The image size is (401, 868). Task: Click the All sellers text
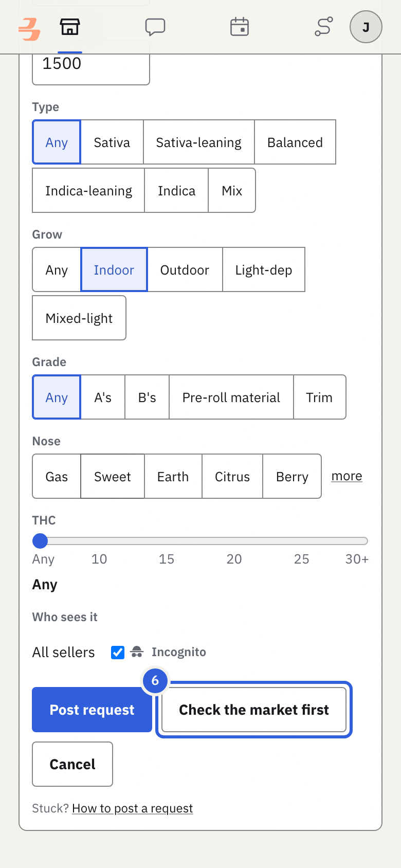coord(64,653)
